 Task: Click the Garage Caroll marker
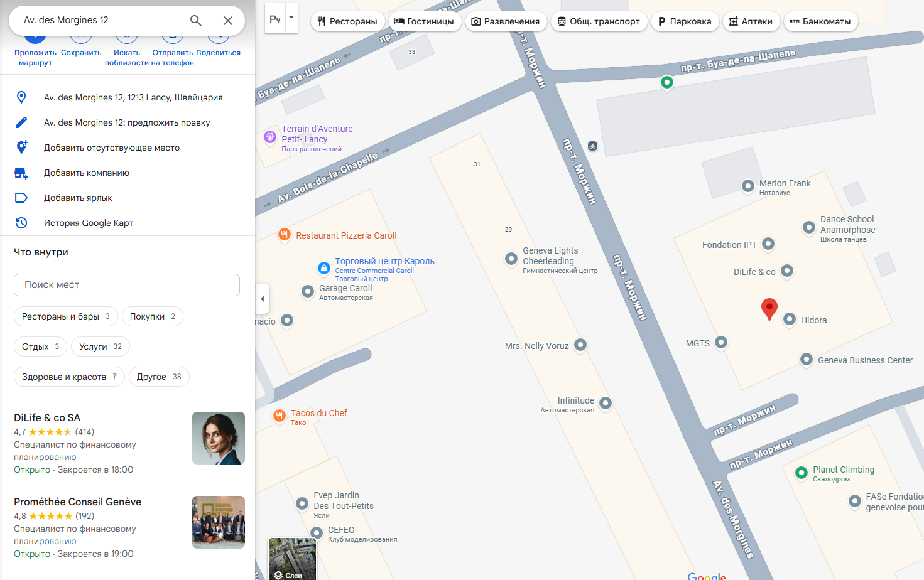coord(308,291)
